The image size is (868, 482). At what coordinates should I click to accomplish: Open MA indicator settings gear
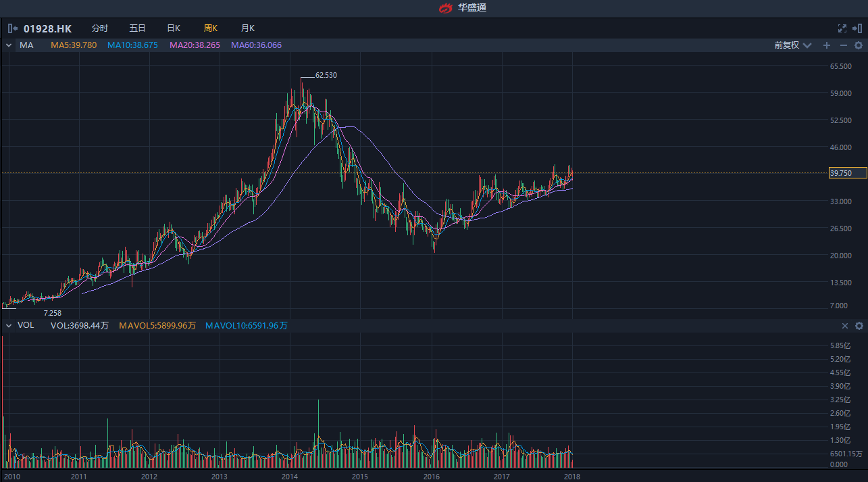click(x=859, y=45)
